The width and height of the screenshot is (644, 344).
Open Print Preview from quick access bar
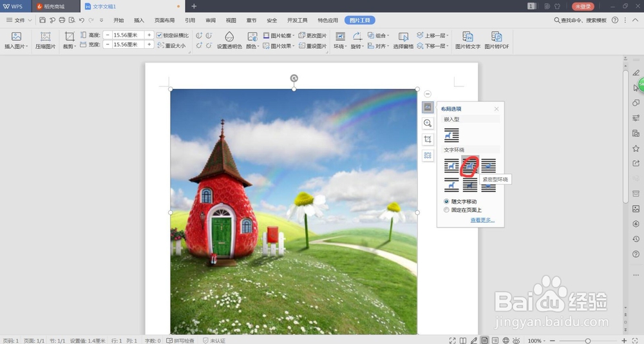72,20
